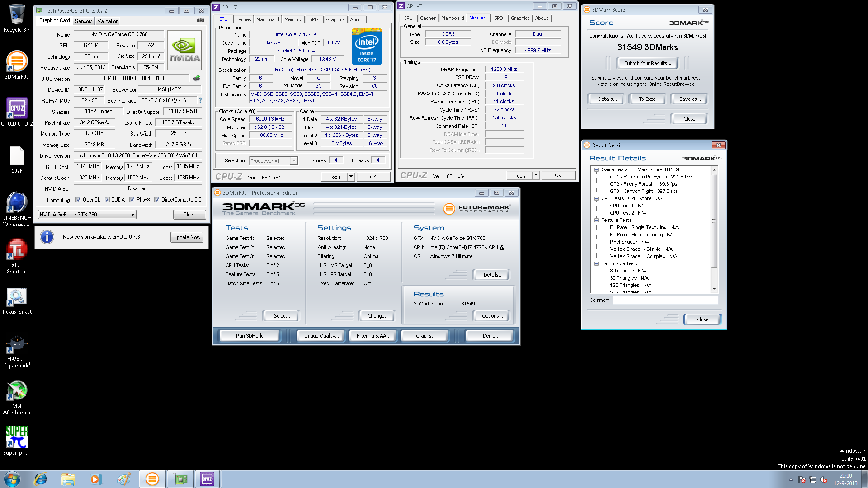Image resolution: width=868 pixels, height=488 pixels.
Task: Open Tools dropdown arrow in CPU-Z CPU window
Action: point(351,177)
